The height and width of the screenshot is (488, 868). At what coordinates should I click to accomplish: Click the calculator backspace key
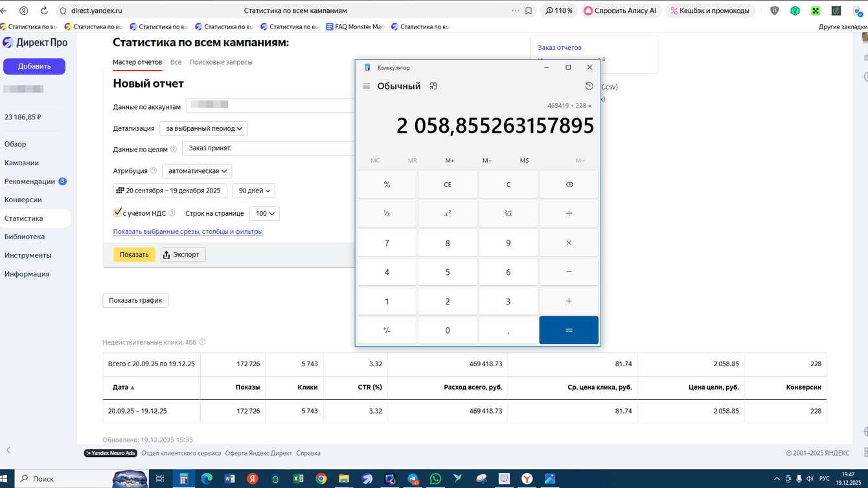[569, 185]
